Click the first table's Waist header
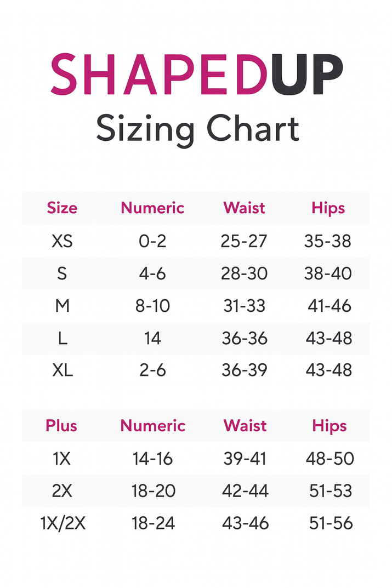This screenshot has height=588, width=392. point(244,208)
